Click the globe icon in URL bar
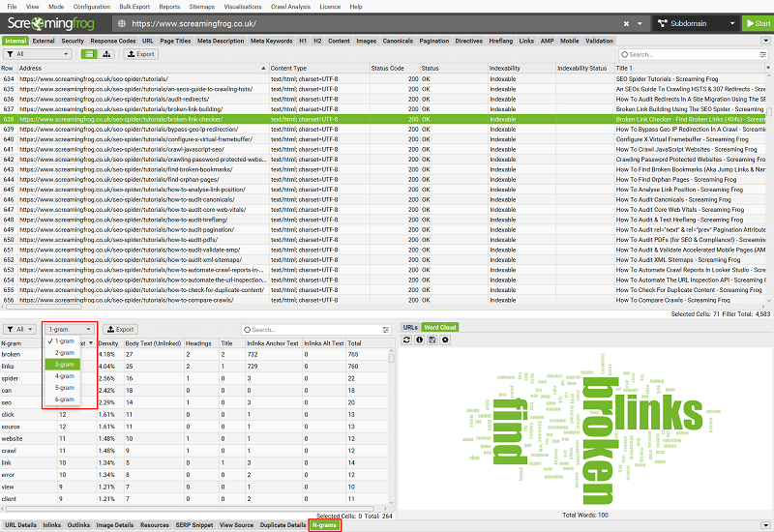The image size is (774, 532). [122, 23]
